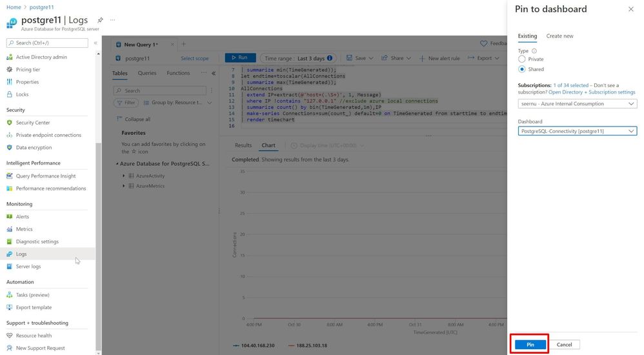Open Directory + Subscription settings link
The width and height of the screenshot is (644, 355).
point(592,92)
